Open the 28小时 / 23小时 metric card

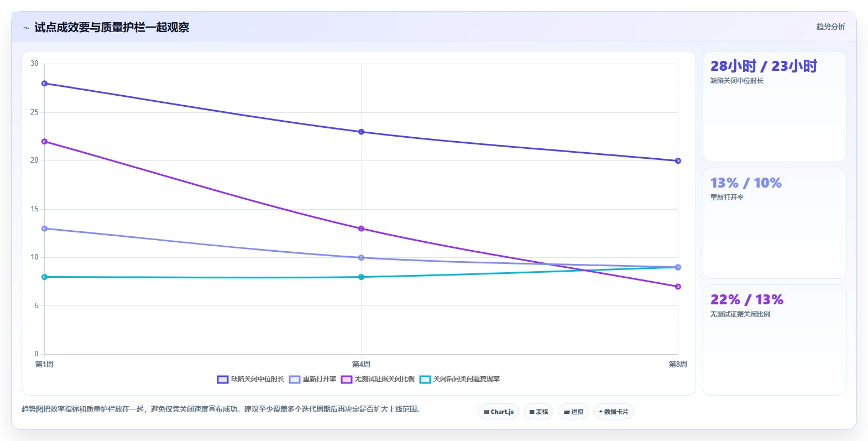(x=775, y=107)
